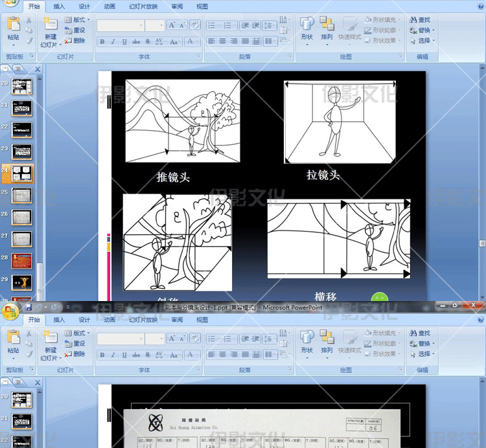
Task: Select slide 27 thumbnail in upper window panel
Action: pyautogui.click(x=21, y=239)
